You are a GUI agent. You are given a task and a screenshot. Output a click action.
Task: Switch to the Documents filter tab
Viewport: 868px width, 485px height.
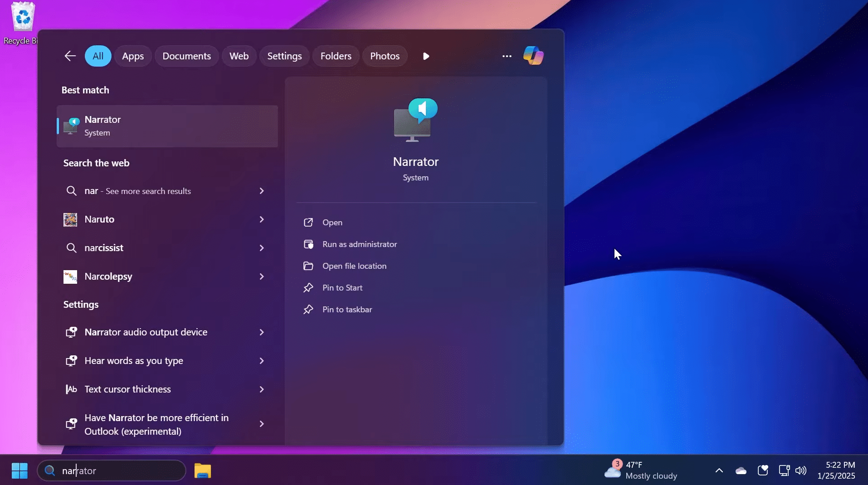tap(187, 56)
